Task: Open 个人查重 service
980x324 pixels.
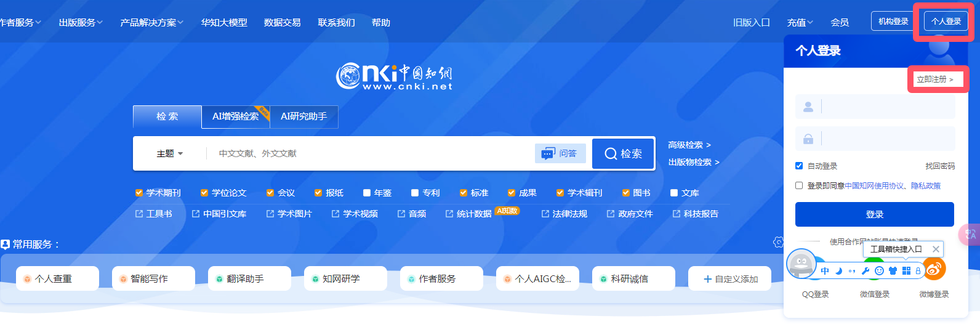Action: [57, 278]
